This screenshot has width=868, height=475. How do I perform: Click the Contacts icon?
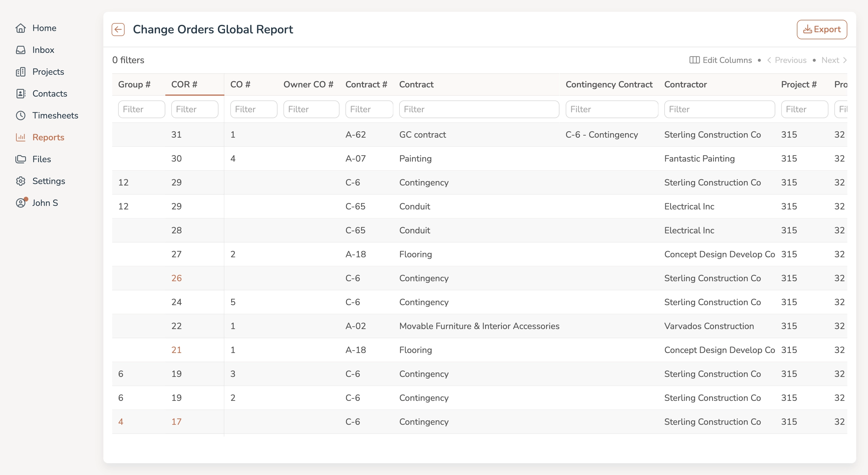pos(21,94)
